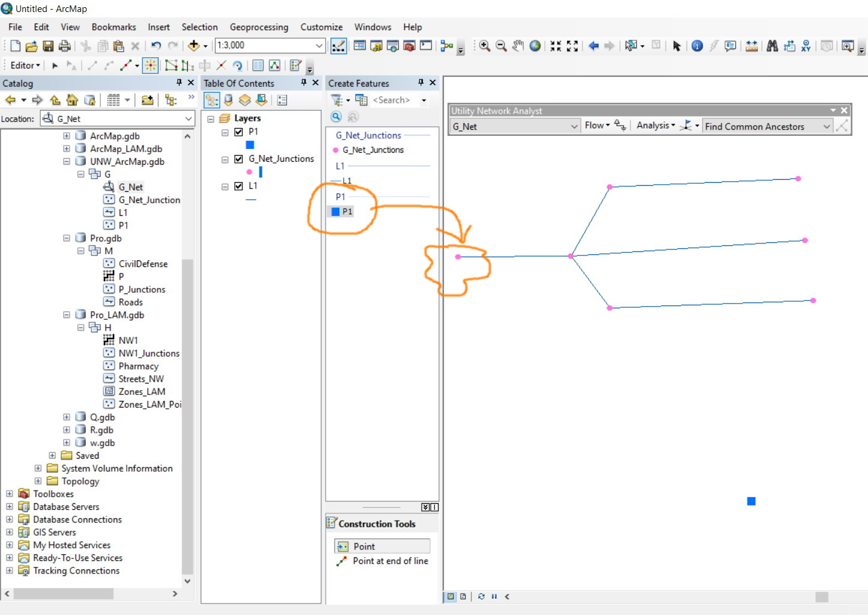Click the Save document icon

tap(48, 46)
